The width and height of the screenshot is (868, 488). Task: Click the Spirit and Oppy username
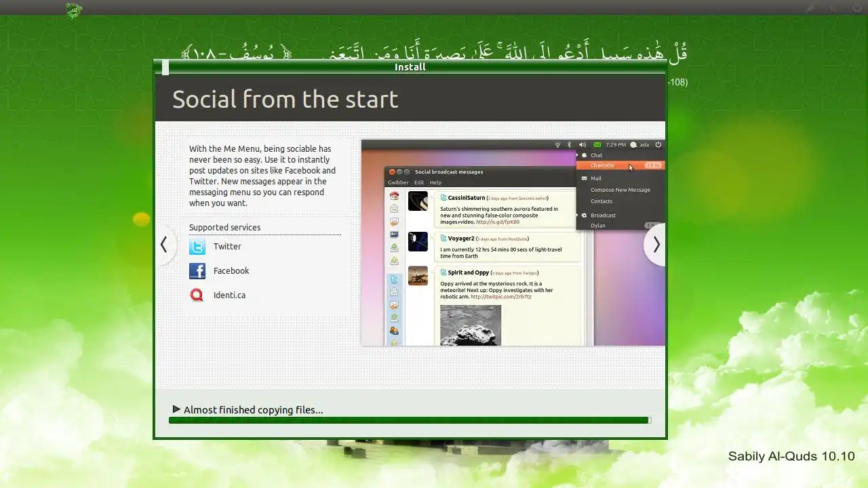point(469,272)
